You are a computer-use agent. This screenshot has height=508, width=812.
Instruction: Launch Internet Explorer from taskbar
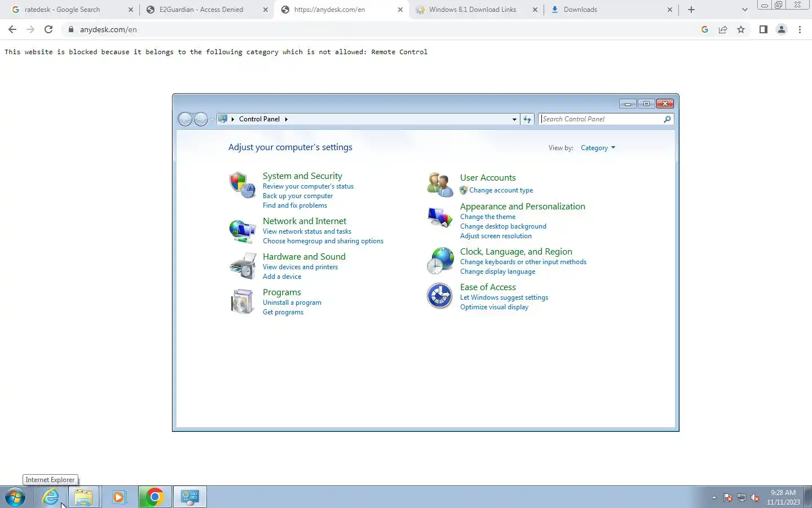[x=51, y=497]
